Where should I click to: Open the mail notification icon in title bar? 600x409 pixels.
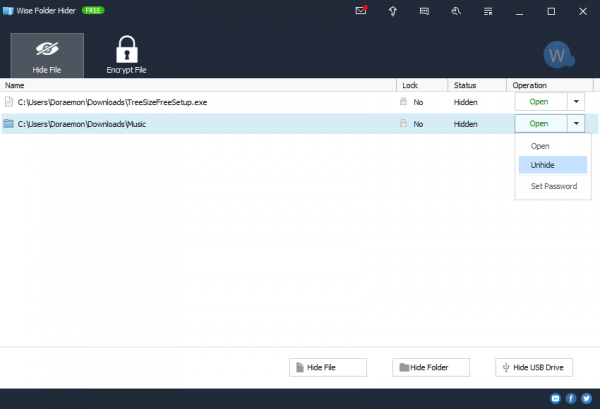[361, 11]
